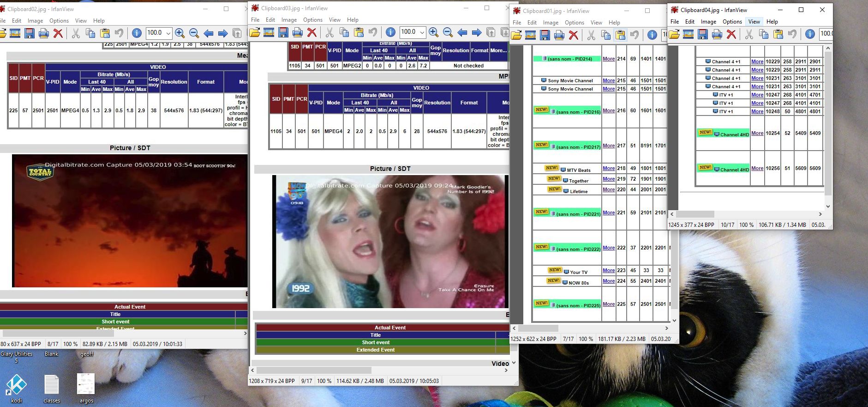
Task: Select the argos file on the desktop
Action: click(86, 389)
